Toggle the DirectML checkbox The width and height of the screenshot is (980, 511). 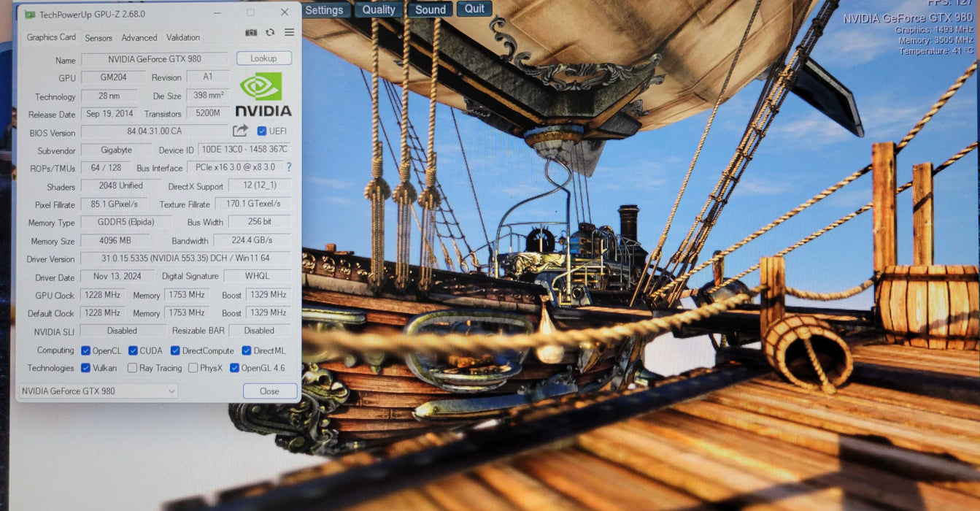point(246,350)
